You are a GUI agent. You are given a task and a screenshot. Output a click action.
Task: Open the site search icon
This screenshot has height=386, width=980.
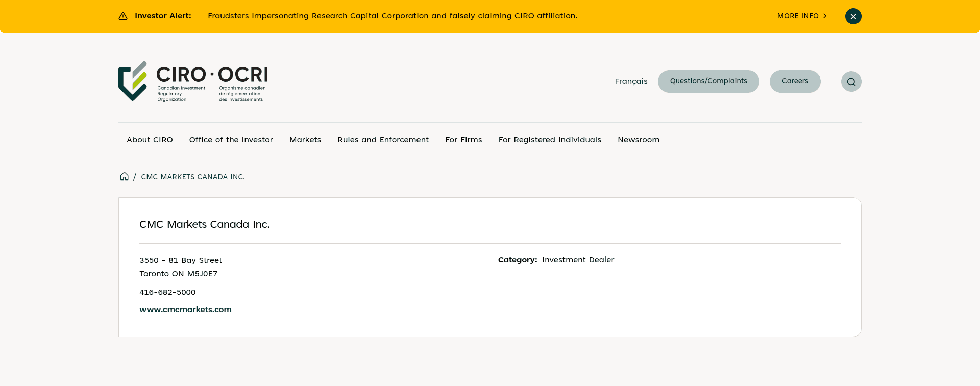851,82
